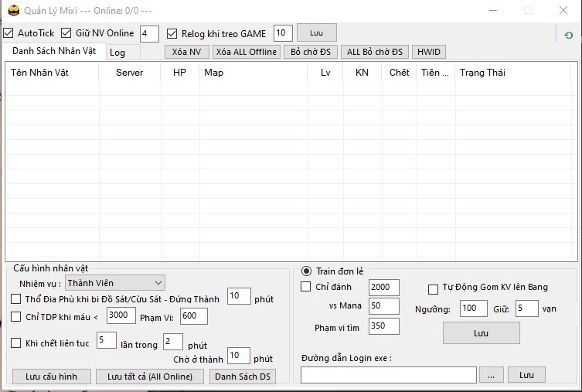582x392 pixels.
Task: Click the Quản Lý Mixi app icon
Action: pyautogui.click(x=14, y=10)
